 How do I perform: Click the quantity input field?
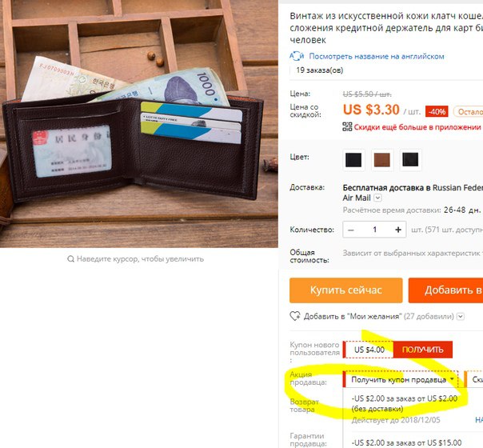pos(374,230)
